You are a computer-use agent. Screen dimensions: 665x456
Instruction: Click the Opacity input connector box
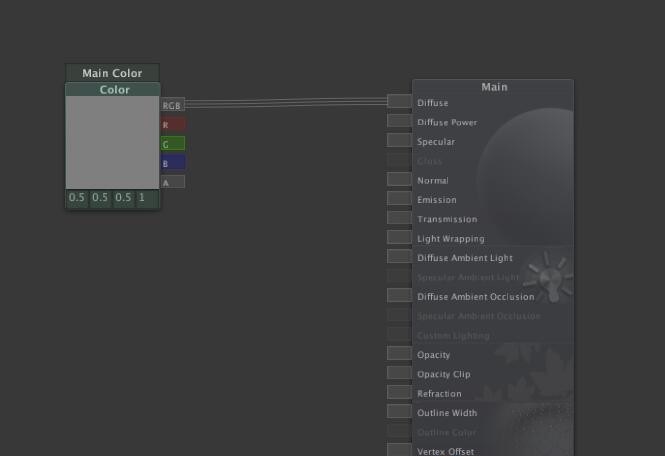pyautogui.click(x=399, y=354)
